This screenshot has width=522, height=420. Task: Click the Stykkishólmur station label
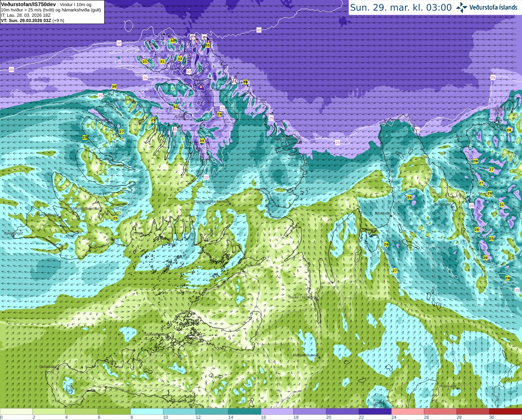tap(156, 334)
